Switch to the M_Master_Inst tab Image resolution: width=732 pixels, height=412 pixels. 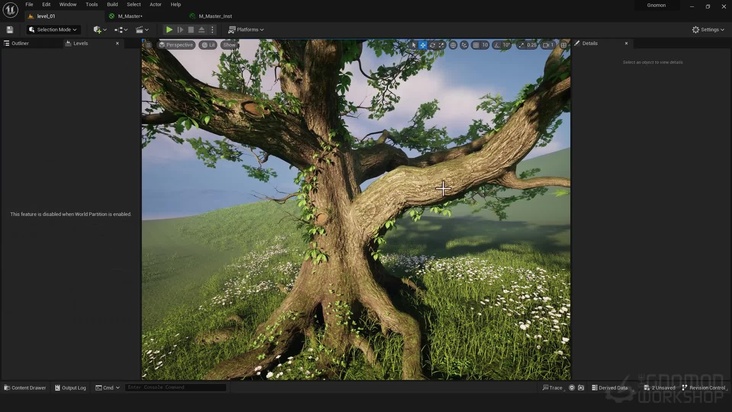coord(215,17)
